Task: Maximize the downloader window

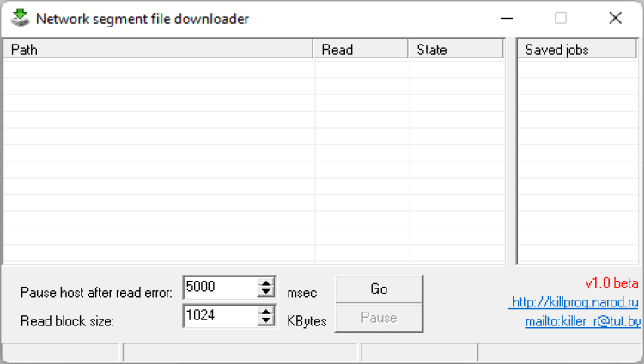Action: [561, 18]
